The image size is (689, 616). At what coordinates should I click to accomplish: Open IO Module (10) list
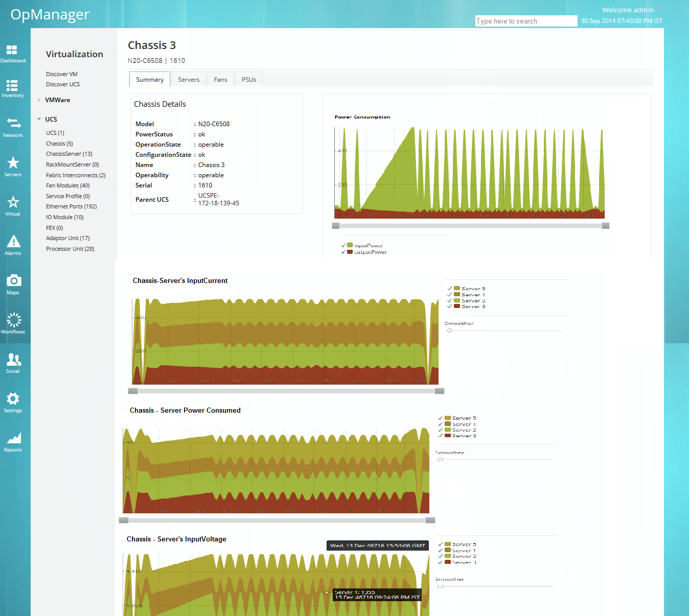pos(65,217)
